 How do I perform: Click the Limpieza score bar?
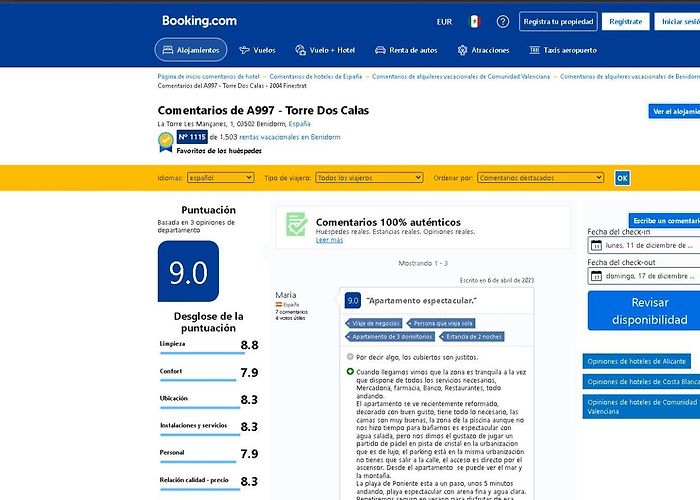tap(202, 353)
